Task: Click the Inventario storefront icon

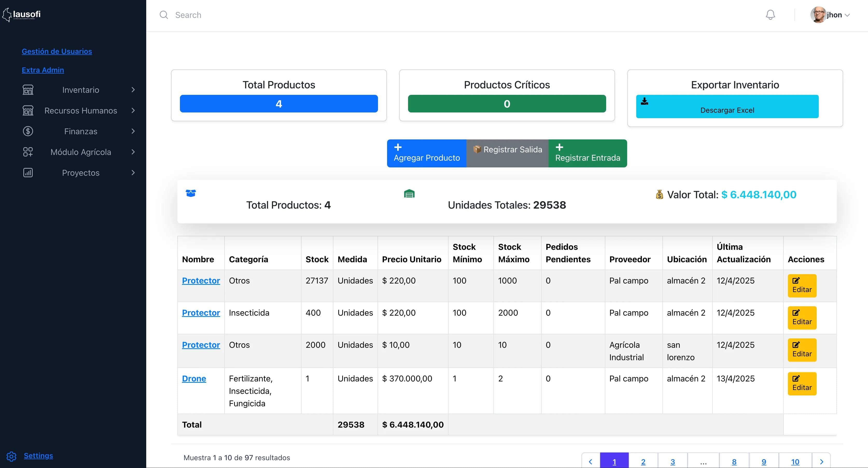Action: (28, 90)
